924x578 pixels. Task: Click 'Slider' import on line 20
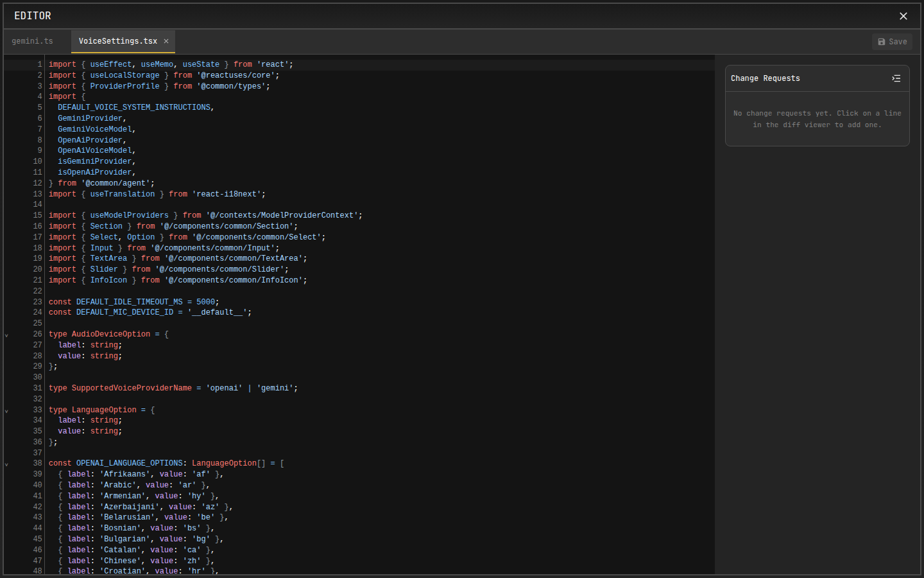tap(104, 270)
